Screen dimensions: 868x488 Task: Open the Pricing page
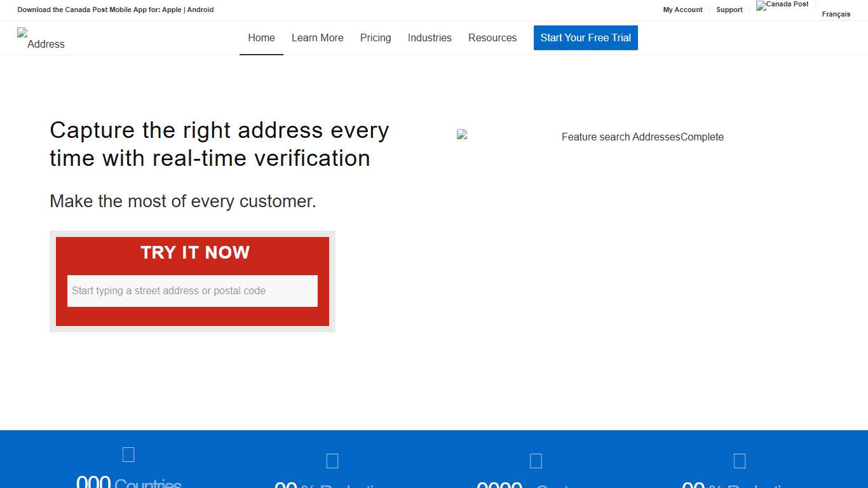[x=376, y=37]
